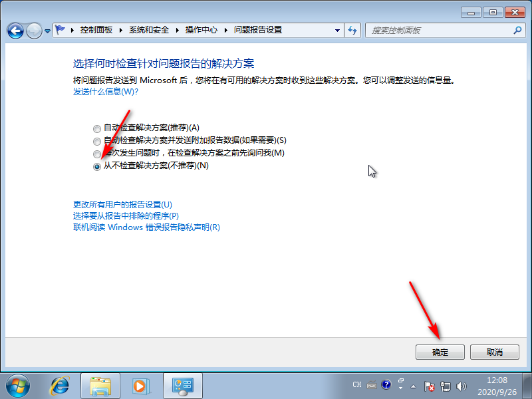Launch Windows Media Player from taskbar
This screenshot has width=532, height=399.
point(142,386)
